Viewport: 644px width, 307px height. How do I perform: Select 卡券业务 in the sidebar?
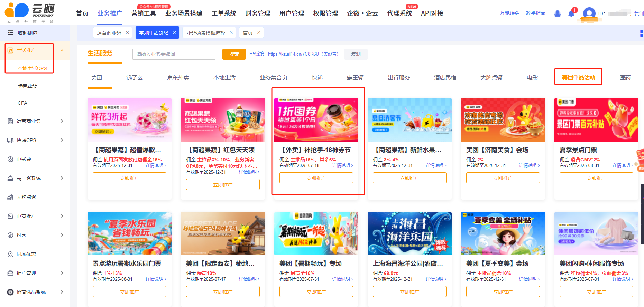(x=27, y=86)
